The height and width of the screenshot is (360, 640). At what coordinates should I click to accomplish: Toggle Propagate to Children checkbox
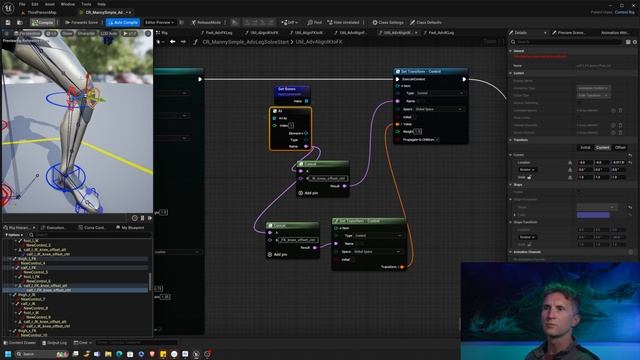(437, 140)
